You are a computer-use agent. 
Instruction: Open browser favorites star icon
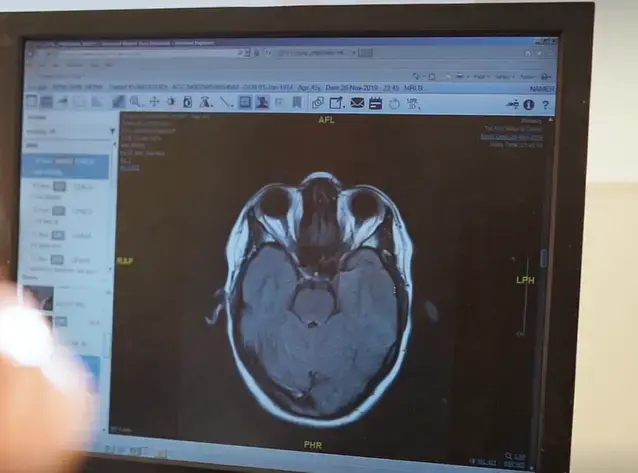click(540, 53)
